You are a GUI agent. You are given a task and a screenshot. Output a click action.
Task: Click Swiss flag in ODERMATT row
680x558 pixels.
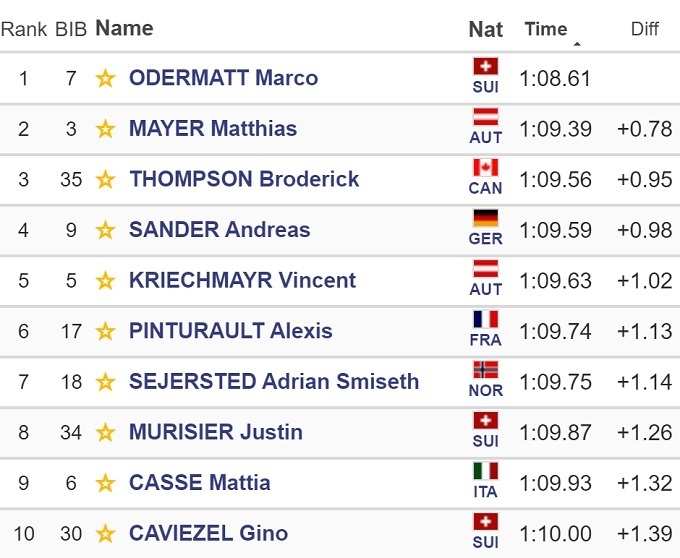[x=486, y=67]
